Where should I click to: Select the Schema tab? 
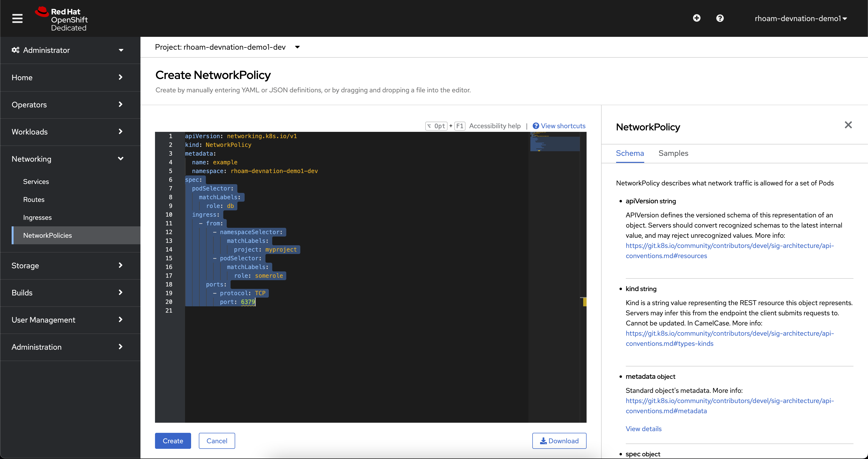[x=630, y=153]
